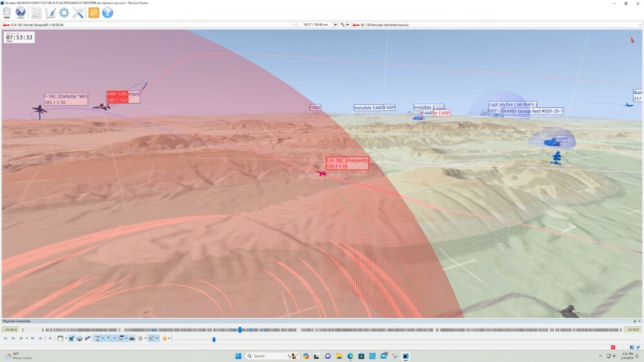Pin the Playback Control Bar panel
The image size is (644, 362).
click(x=635, y=321)
